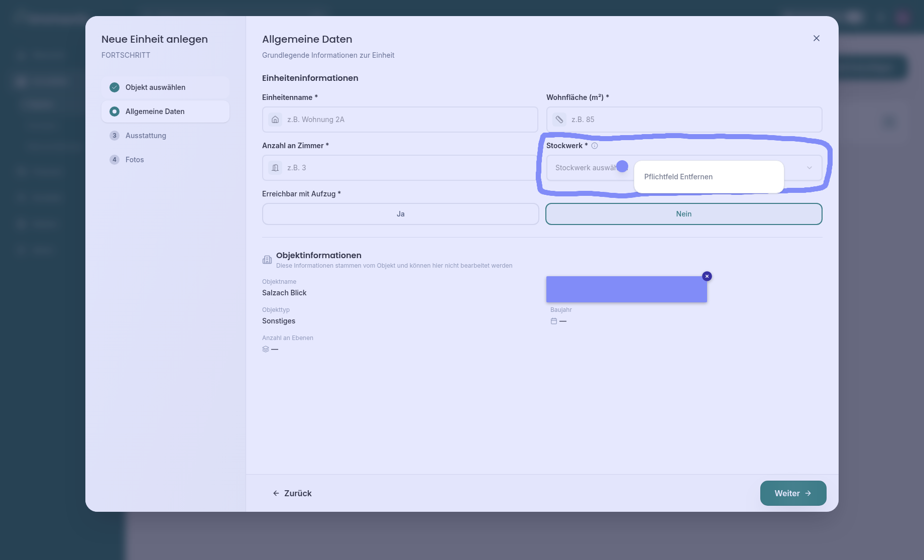Open the Stockwerk auswählen dropdown
924x560 pixels.
583,168
